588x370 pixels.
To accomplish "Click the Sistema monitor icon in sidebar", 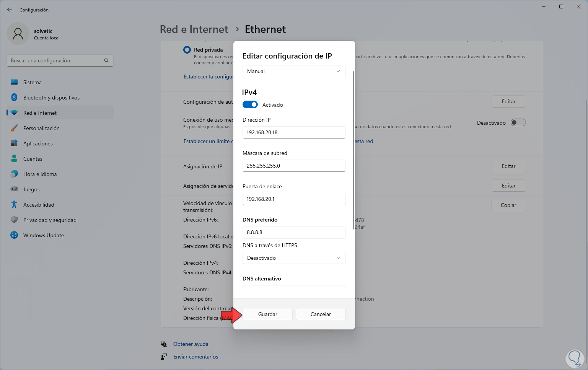I will (x=14, y=82).
